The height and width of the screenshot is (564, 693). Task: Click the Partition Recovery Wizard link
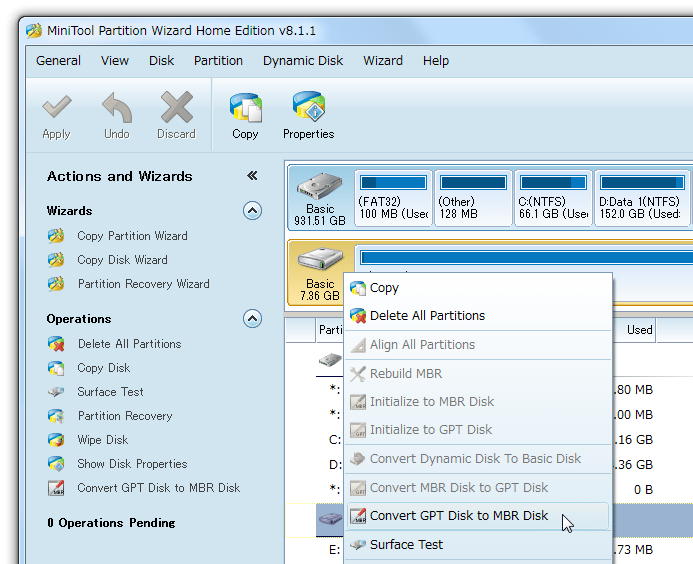pyautogui.click(x=143, y=284)
